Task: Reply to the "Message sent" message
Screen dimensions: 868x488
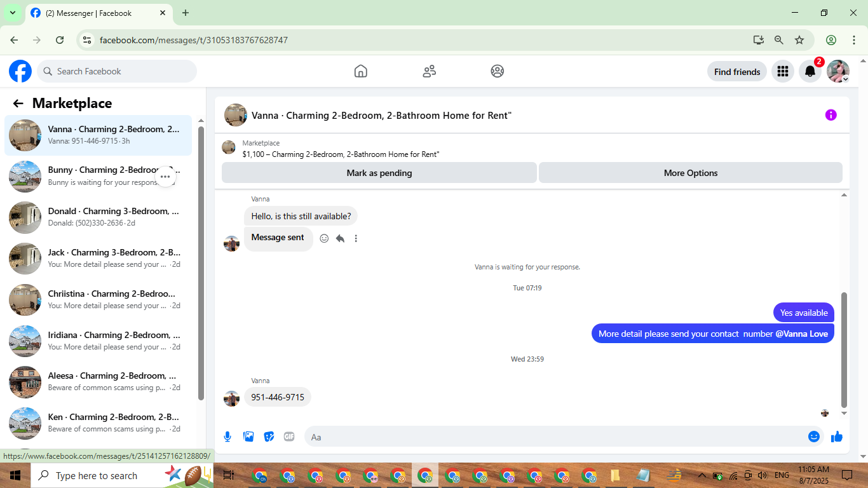Action: coord(340,238)
